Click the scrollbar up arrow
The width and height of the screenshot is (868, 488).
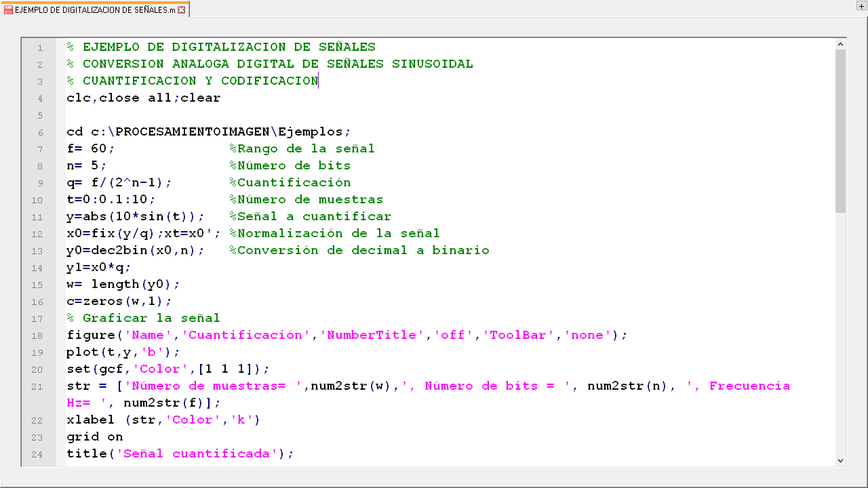[x=841, y=44]
